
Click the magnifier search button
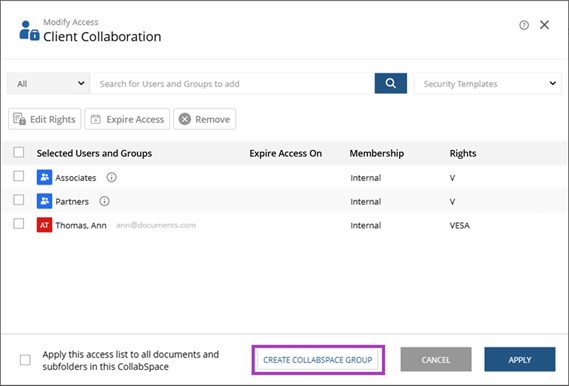coord(390,83)
